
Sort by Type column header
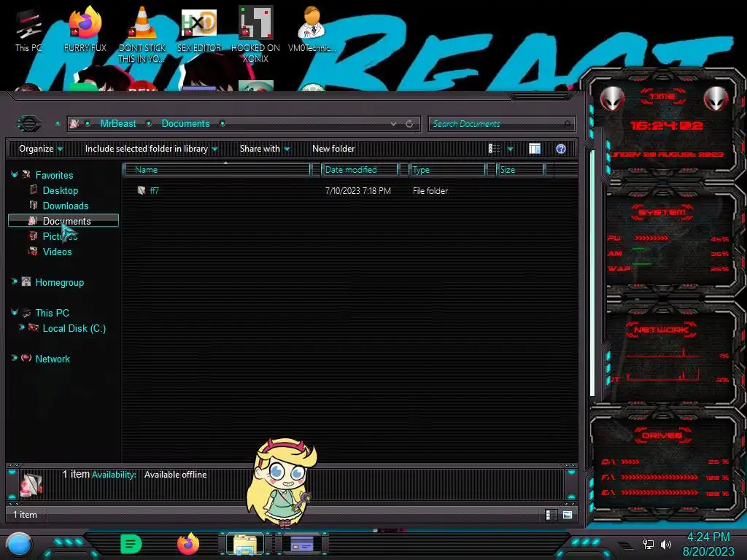pos(447,170)
